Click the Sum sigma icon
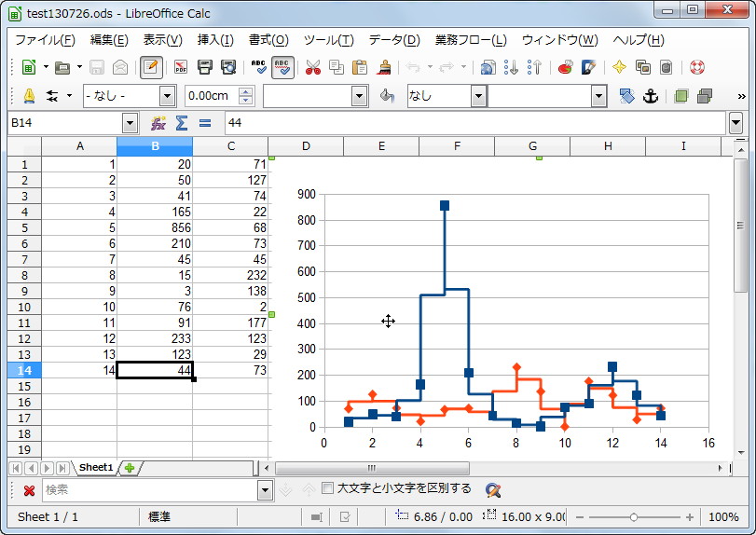This screenshot has width=756, height=535. click(182, 123)
